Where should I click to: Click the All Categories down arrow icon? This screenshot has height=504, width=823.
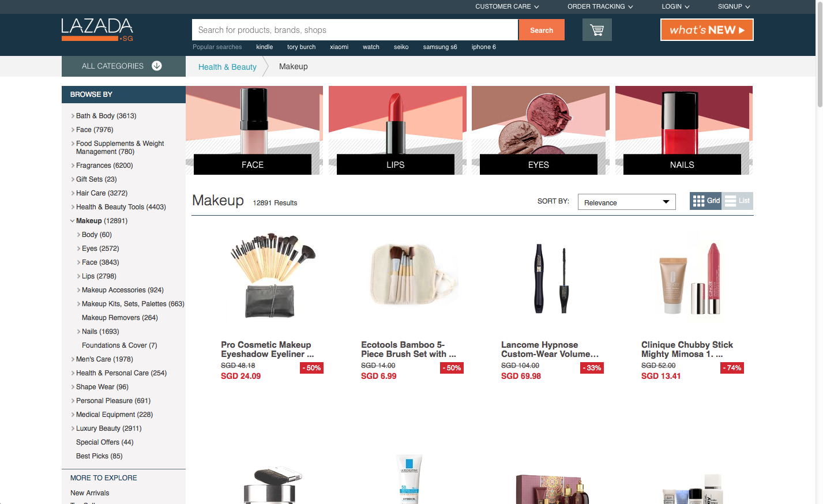pos(157,66)
